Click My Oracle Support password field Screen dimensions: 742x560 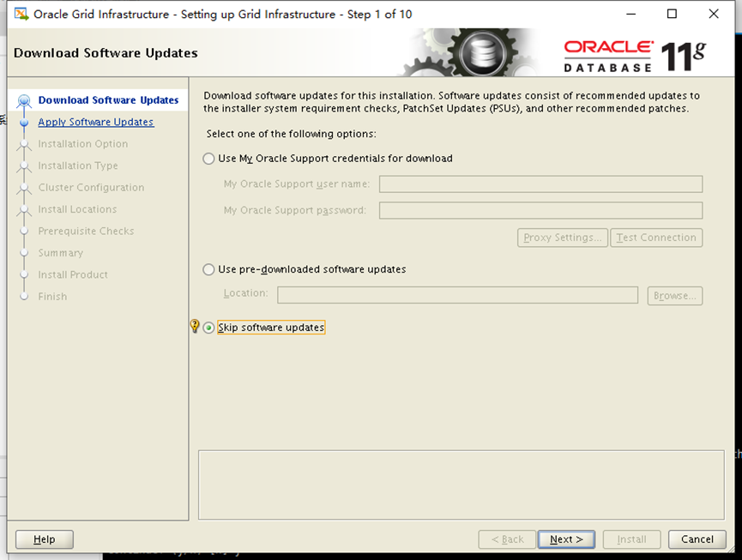[541, 210]
